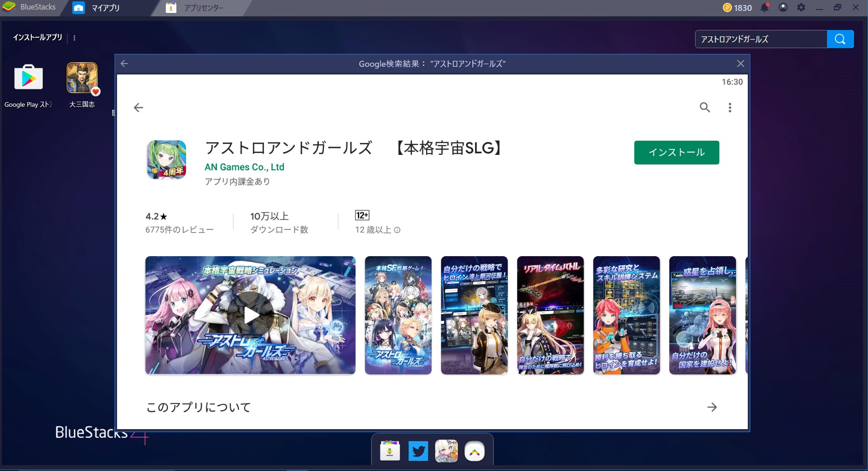Click the BlueStacks coin balance 1830
Viewport: 868px width, 471px height.
click(737, 8)
